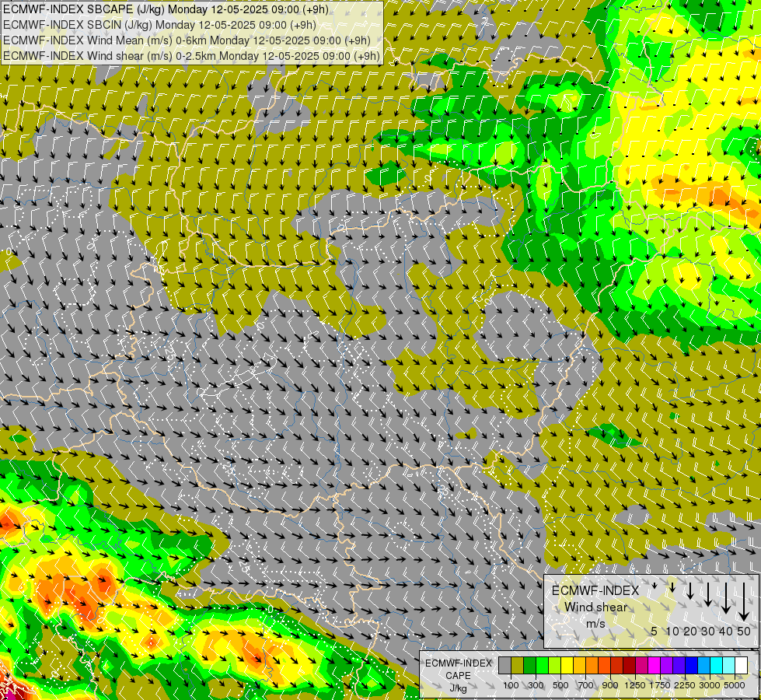The image size is (761, 700).
Task: Select the red CAPE swatch right of 900
Action: coord(617,666)
